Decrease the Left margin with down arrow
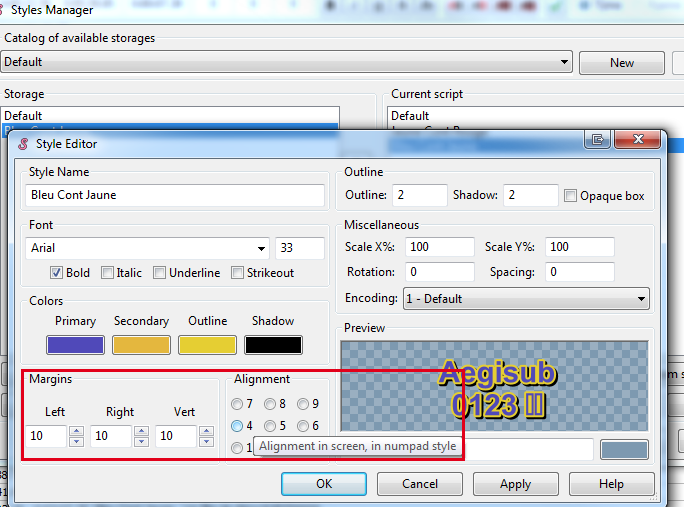 [76, 441]
